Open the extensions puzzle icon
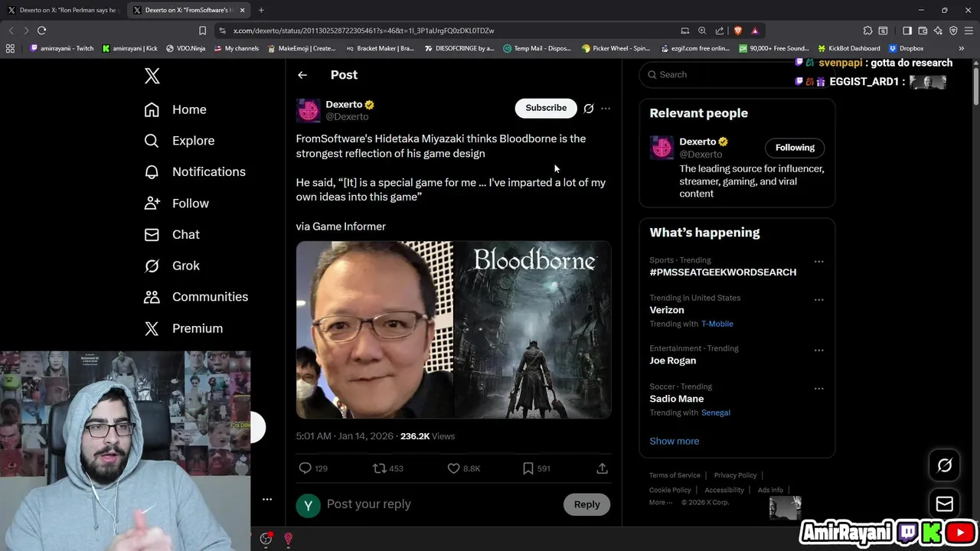 click(867, 31)
